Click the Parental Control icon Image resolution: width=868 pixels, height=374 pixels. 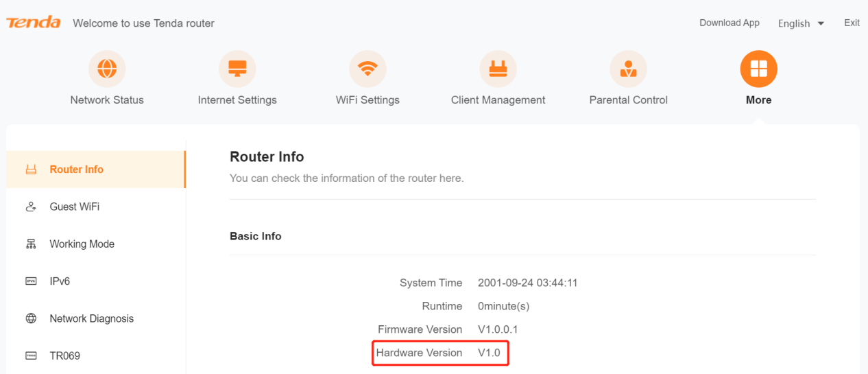coord(628,69)
